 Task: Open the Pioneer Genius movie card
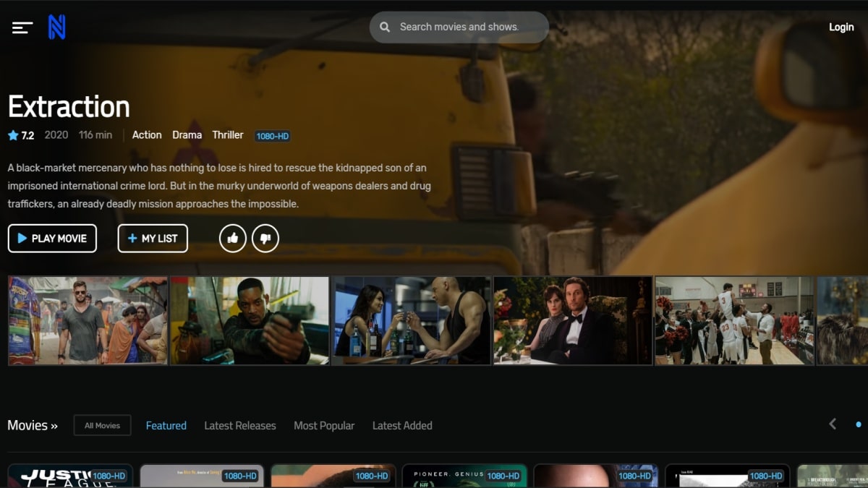[464, 476]
